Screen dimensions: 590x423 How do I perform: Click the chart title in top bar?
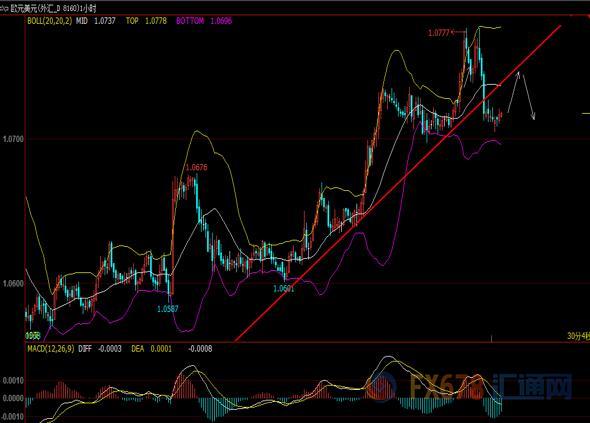click(48, 8)
